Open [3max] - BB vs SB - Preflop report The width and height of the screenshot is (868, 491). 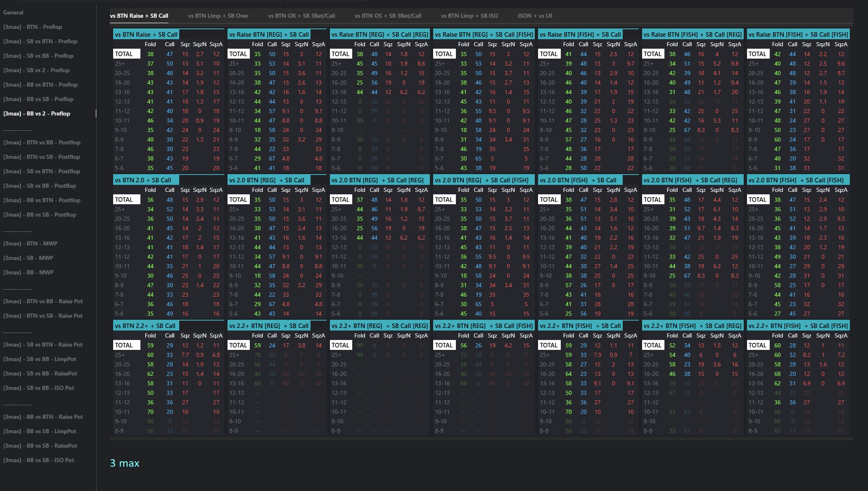tap(38, 99)
